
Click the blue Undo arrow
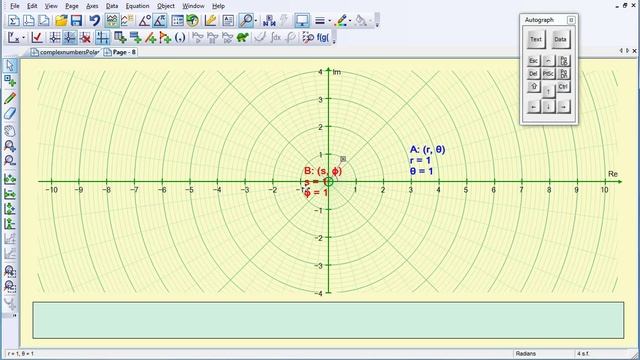pyautogui.click(x=95, y=20)
